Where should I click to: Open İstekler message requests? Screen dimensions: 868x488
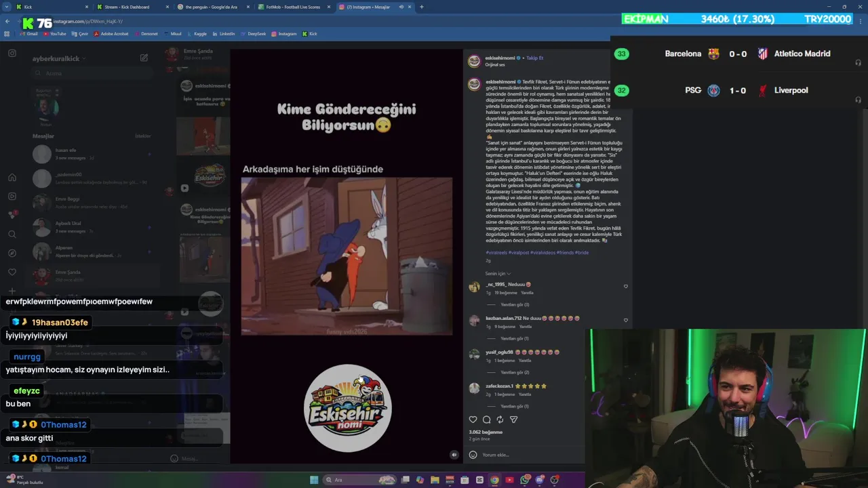pos(142,136)
